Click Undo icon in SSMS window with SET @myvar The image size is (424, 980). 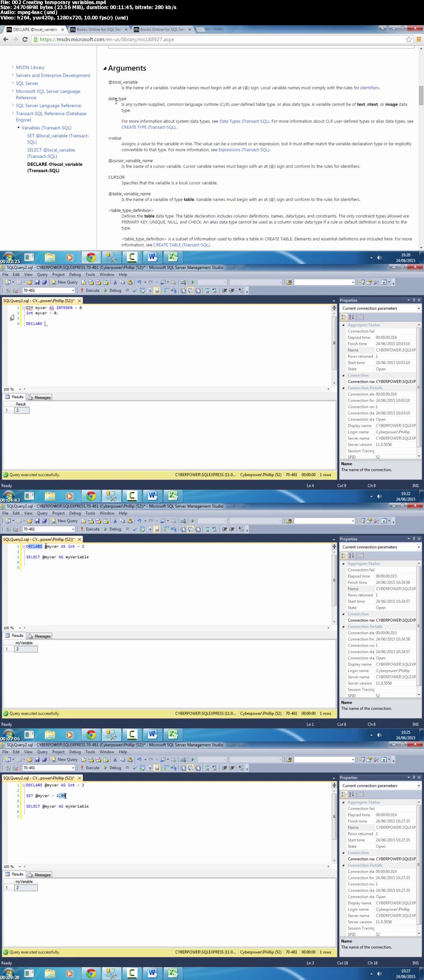click(140, 760)
